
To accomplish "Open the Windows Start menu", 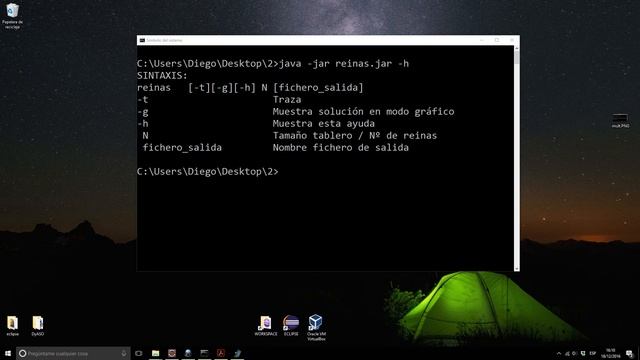I will tap(8, 353).
